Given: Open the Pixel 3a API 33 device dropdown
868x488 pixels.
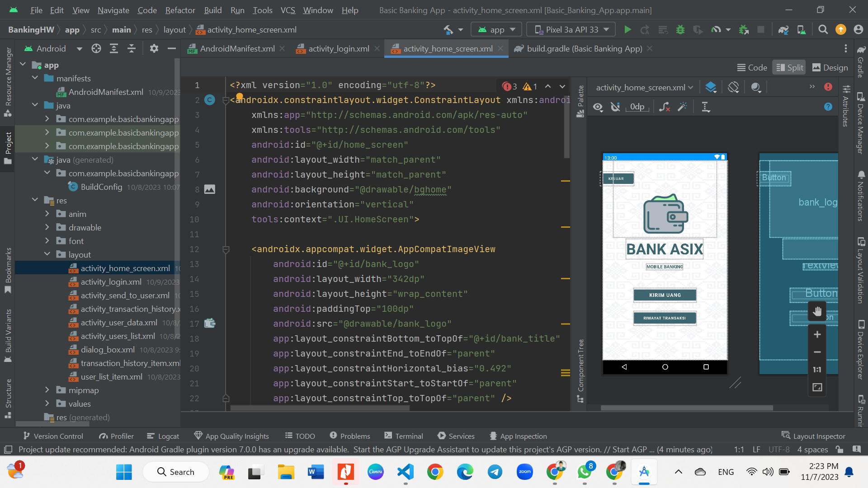Looking at the screenshot, I should coord(571,30).
